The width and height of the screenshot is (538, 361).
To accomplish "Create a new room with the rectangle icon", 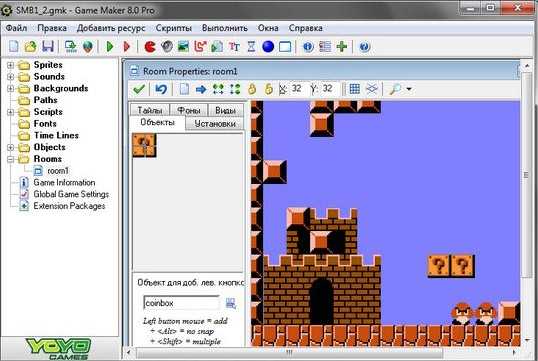I will click(285, 47).
